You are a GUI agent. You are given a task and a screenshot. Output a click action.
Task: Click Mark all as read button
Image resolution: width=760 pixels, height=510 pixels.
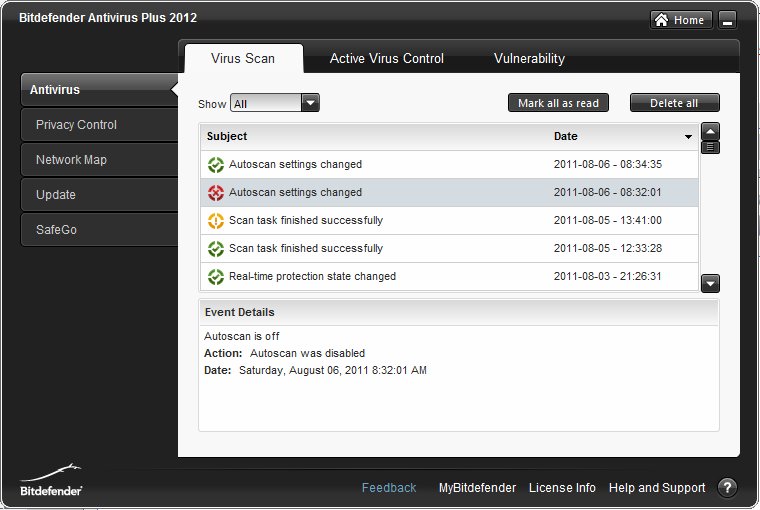(558, 103)
